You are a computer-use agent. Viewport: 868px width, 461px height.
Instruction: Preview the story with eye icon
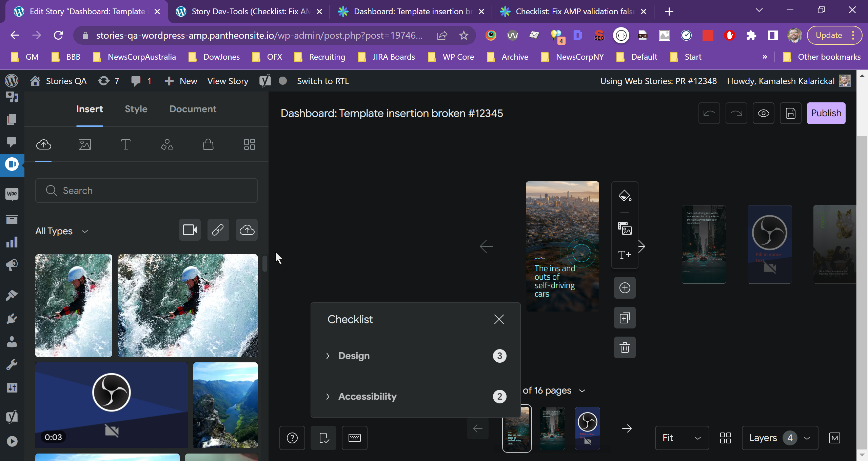pos(764,113)
